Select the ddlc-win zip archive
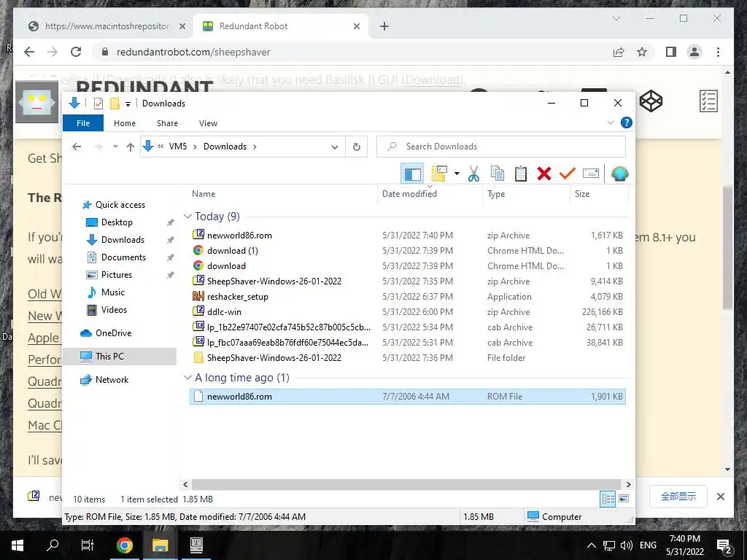 [x=409, y=312]
